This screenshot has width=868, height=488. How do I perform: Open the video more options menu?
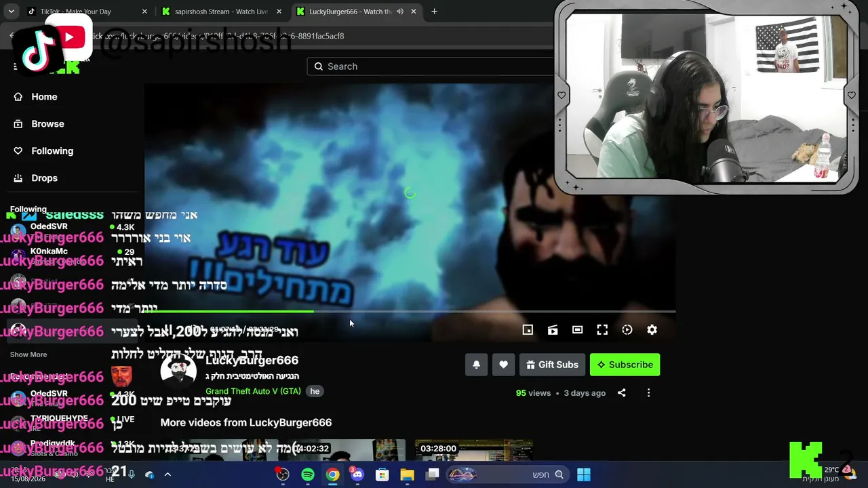click(x=648, y=392)
